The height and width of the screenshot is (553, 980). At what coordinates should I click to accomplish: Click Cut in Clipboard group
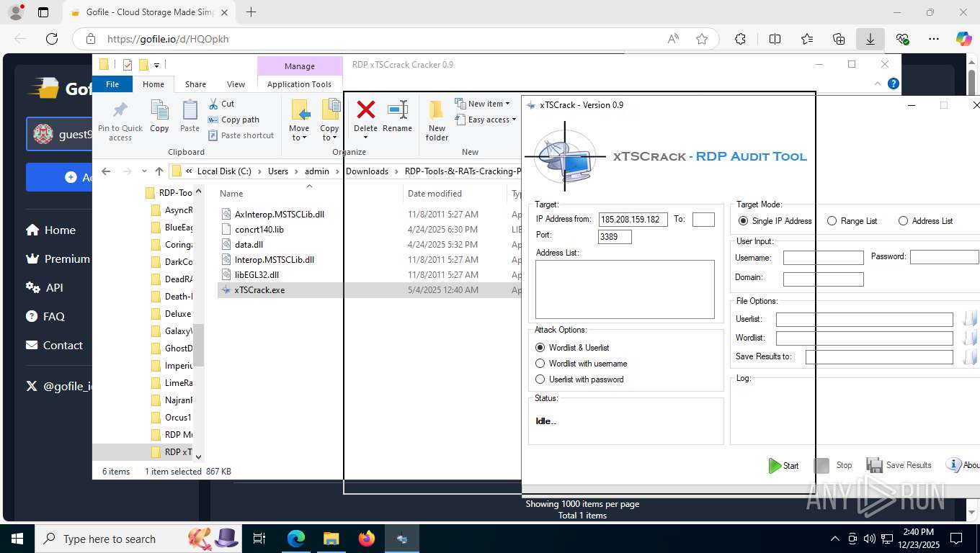point(221,104)
